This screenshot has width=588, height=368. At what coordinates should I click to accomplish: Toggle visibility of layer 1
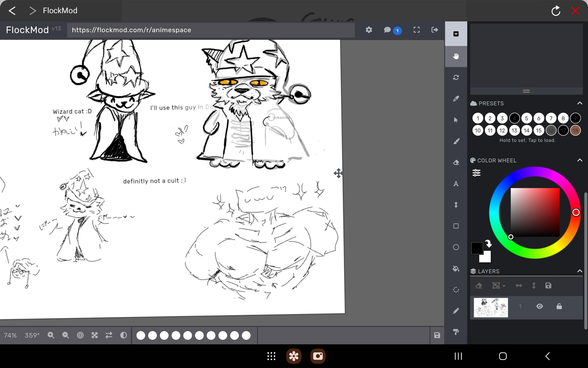pos(539,306)
